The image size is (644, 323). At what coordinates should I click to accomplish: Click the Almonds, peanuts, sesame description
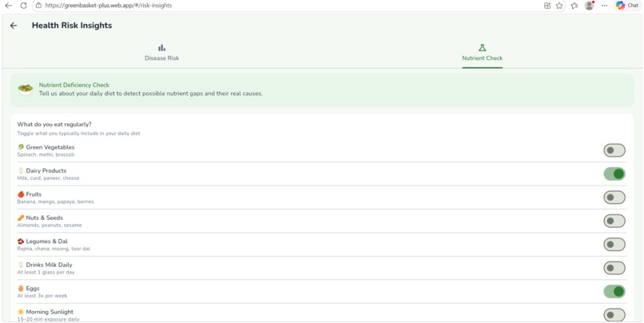(50, 225)
